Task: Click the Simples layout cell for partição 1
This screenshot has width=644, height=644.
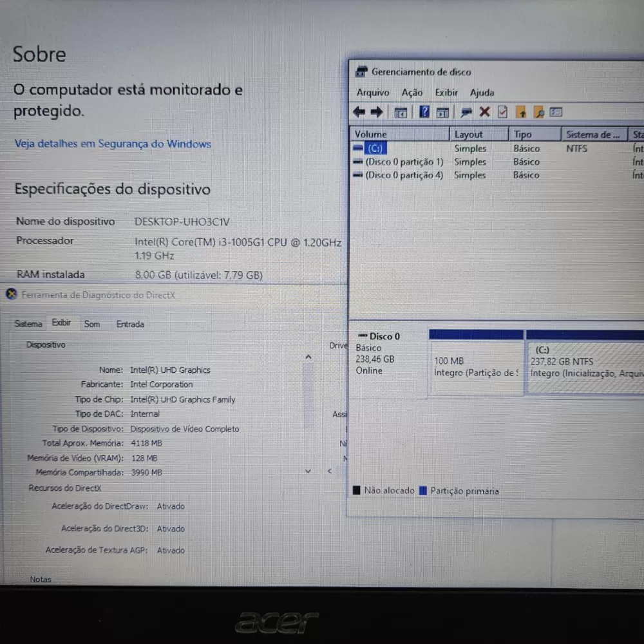Action: [470, 162]
